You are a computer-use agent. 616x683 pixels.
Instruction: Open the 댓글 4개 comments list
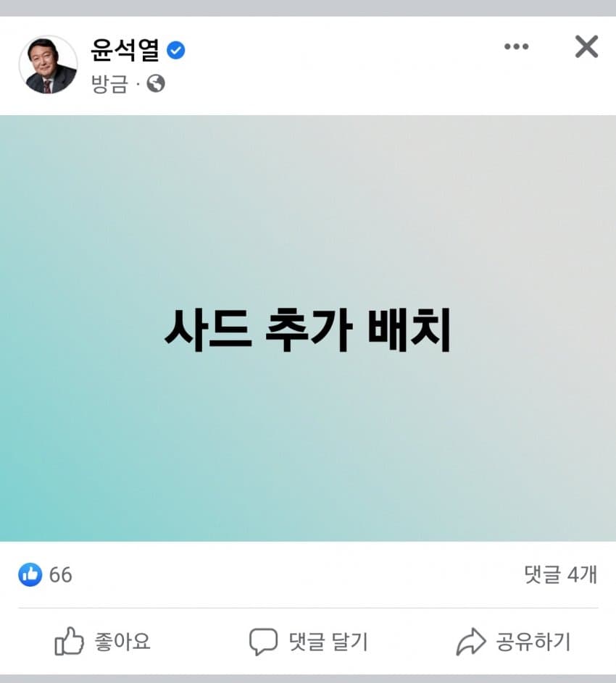coord(560,574)
